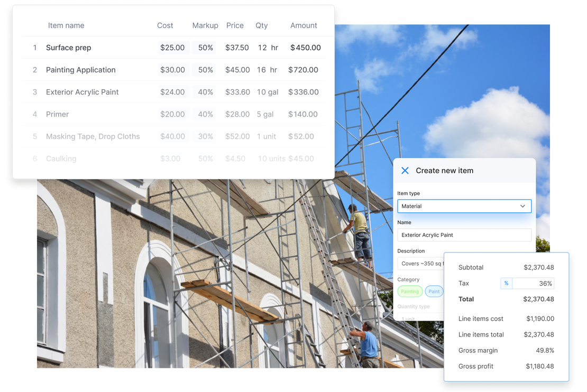Image resolution: width=587 pixels, height=392 pixels.
Task: Toggle the tax percent symbol button
Action: tap(506, 284)
